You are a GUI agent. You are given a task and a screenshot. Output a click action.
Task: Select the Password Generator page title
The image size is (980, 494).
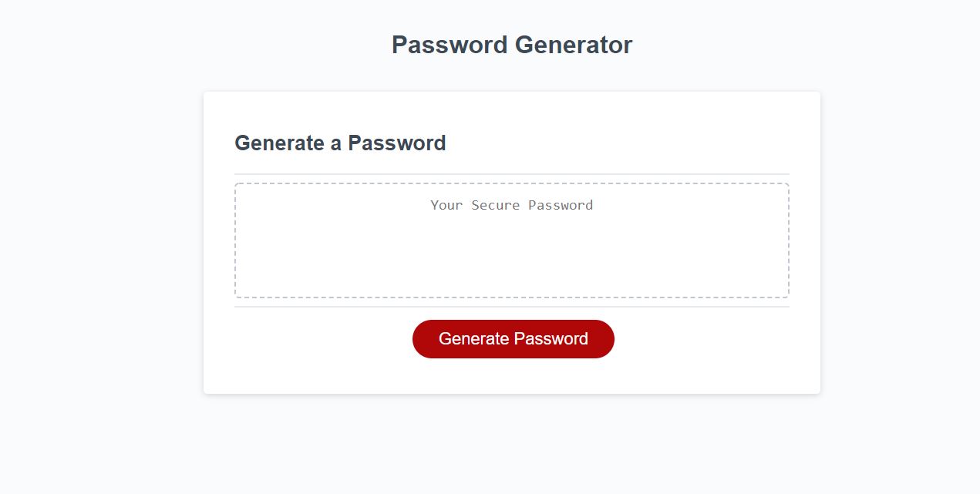[511, 45]
